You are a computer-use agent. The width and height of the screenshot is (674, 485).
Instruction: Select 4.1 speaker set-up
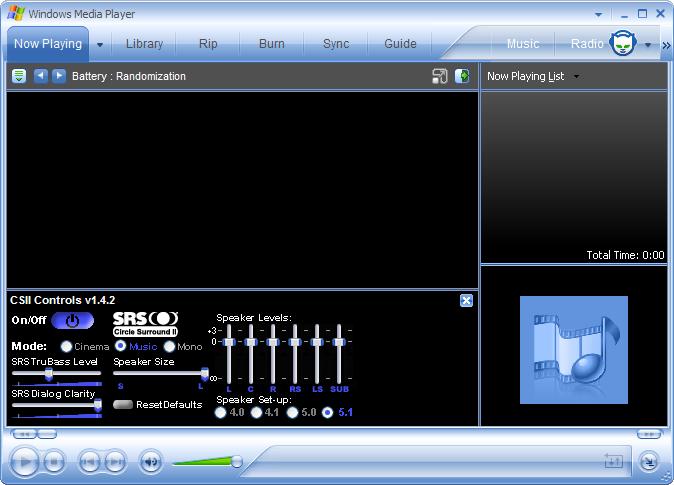(x=257, y=413)
